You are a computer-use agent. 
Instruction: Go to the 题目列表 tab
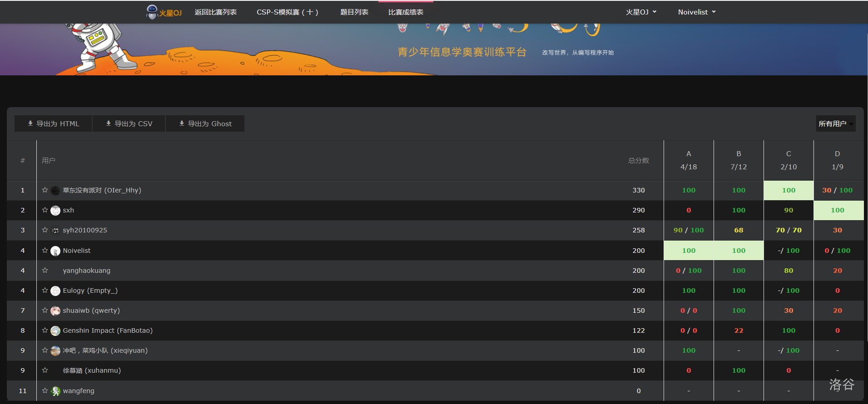coord(354,12)
